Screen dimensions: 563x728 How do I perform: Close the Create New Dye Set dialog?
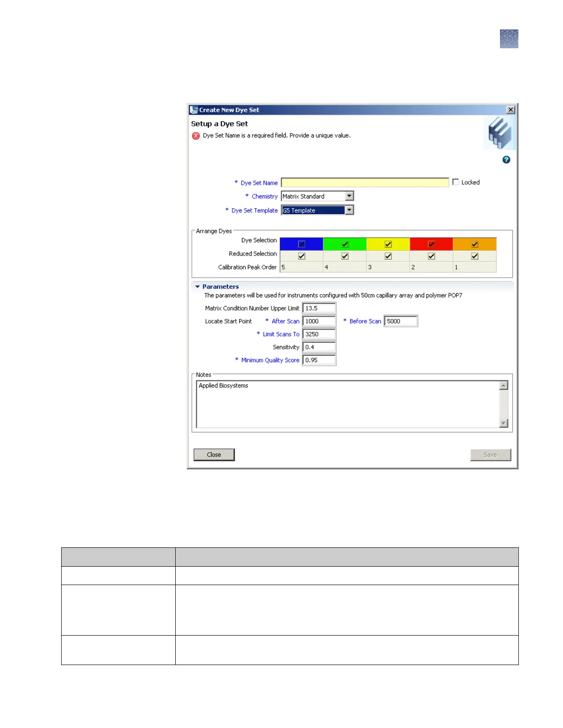[x=511, y=110]
